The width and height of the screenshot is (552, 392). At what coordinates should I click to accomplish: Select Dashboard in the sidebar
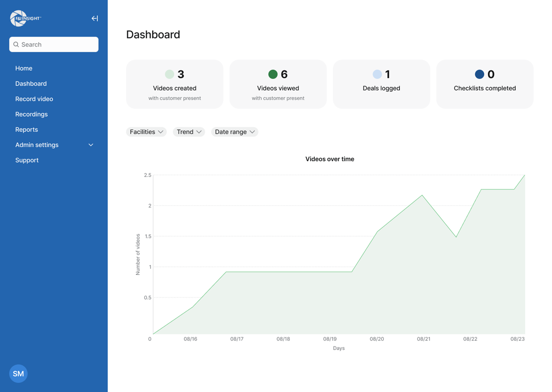pyautogui.click(x=31, y=84)
